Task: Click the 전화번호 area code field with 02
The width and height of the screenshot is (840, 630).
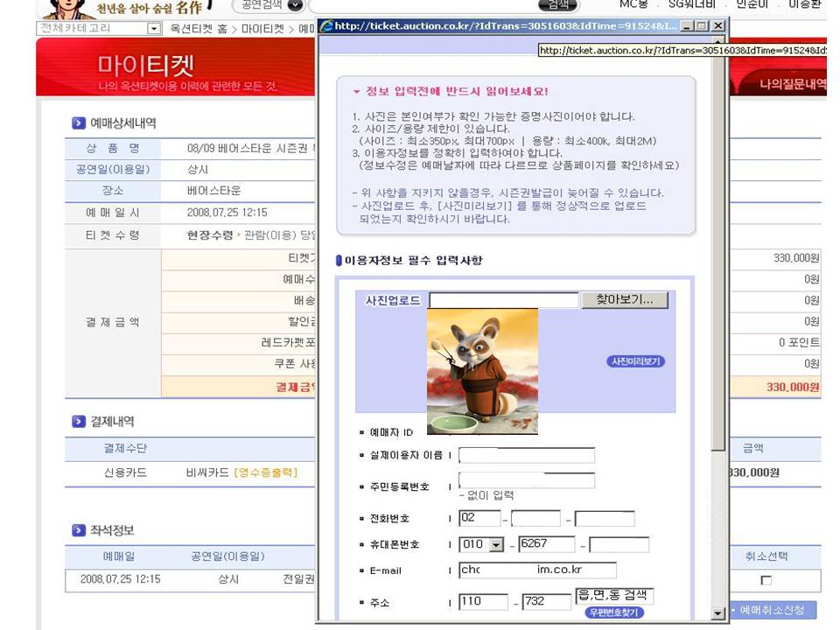Action: pos(480,518)
